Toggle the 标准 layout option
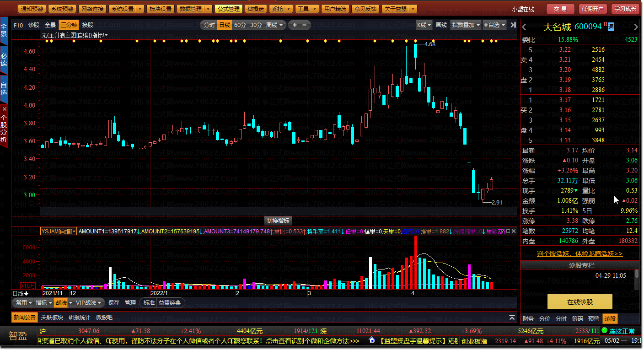 click(149, 302)
